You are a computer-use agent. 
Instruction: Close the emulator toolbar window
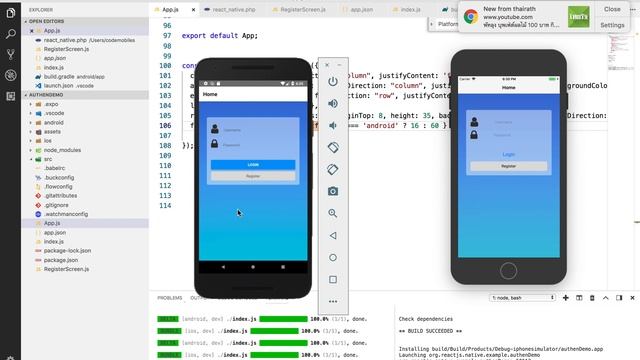(x=327, y=65)
